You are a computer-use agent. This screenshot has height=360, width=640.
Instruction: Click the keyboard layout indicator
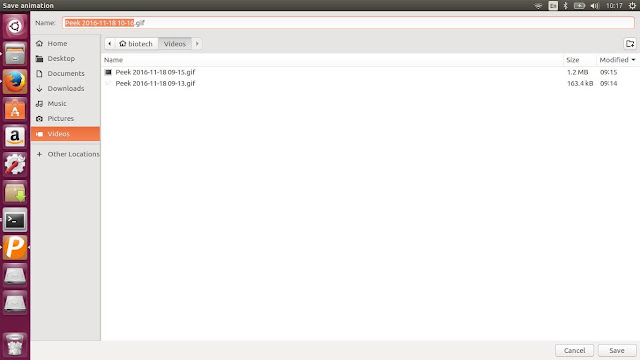click(553, 6)
